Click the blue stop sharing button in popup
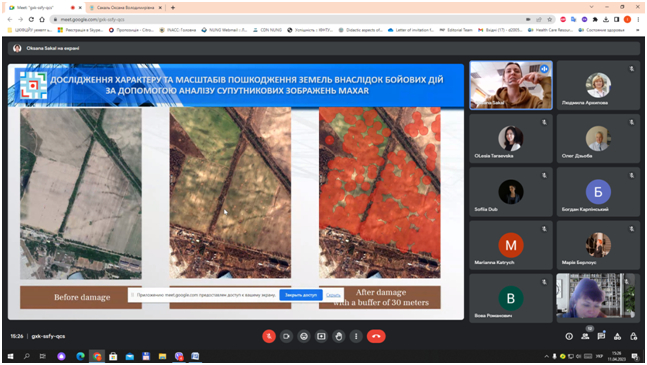 [x=301, y=295]
